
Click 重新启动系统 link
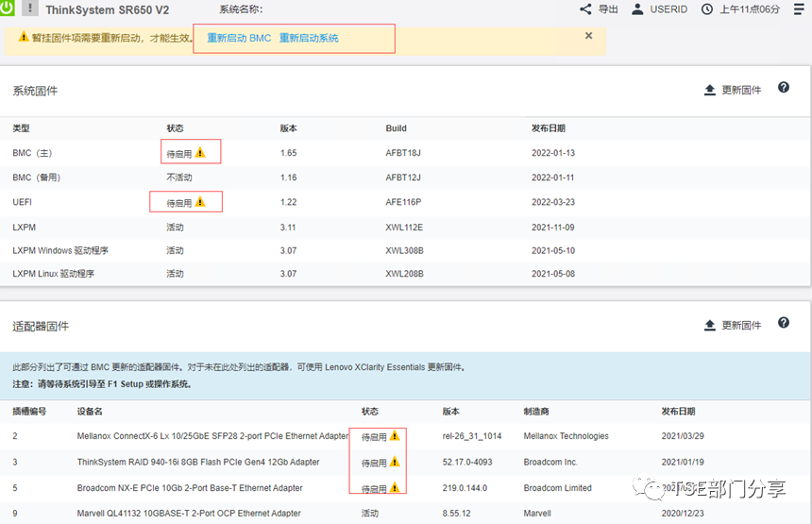[309, 38]
